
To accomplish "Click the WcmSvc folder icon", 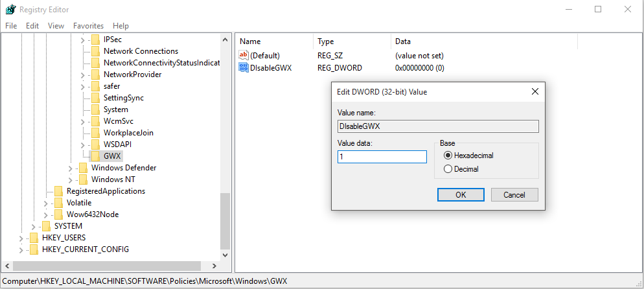I will click(x=95, y=121).
